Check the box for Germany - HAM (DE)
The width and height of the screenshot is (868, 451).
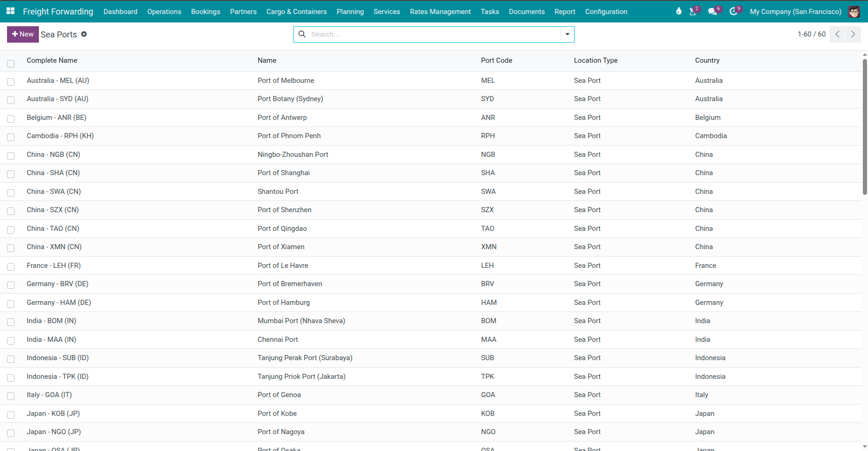coord(11,303)
